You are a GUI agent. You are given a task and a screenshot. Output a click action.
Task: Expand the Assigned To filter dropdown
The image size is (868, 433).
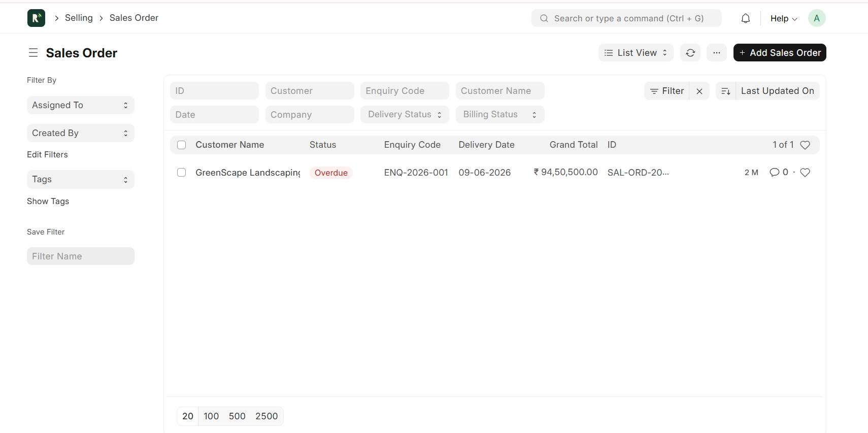pyautogui.click(x=81, y=105)
